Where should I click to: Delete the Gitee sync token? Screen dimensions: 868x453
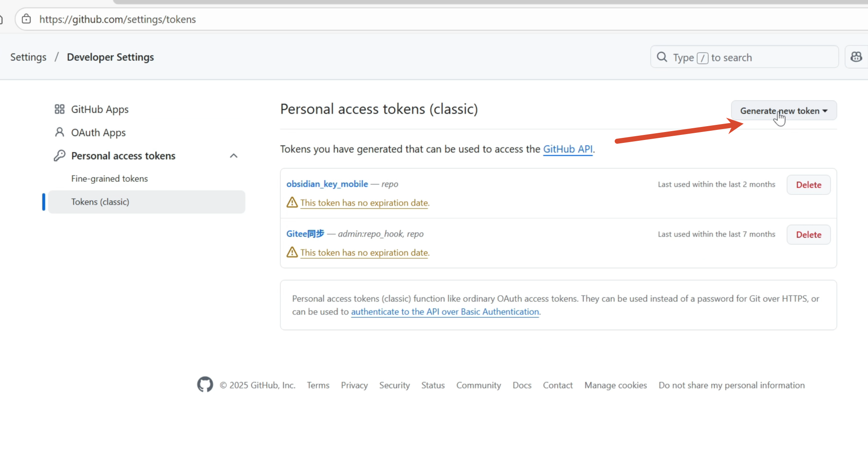point(808,235)
